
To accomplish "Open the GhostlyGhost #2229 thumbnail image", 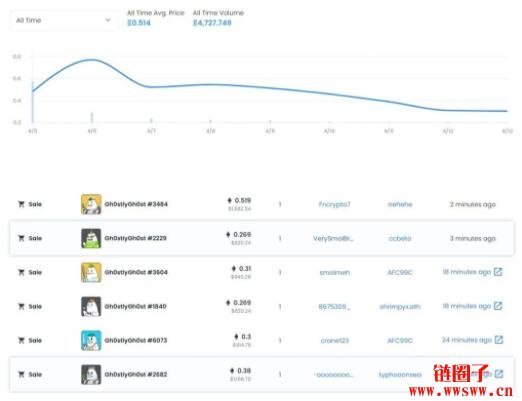I will [91, 238].
